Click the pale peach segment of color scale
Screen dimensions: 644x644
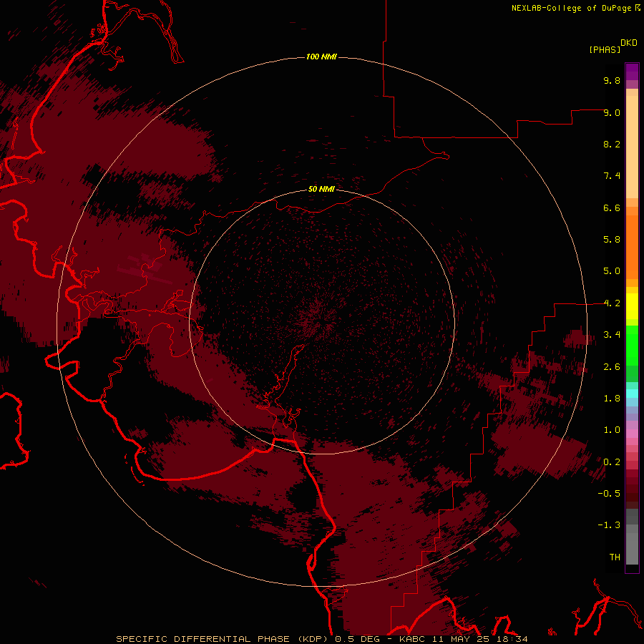coord(632,147)
